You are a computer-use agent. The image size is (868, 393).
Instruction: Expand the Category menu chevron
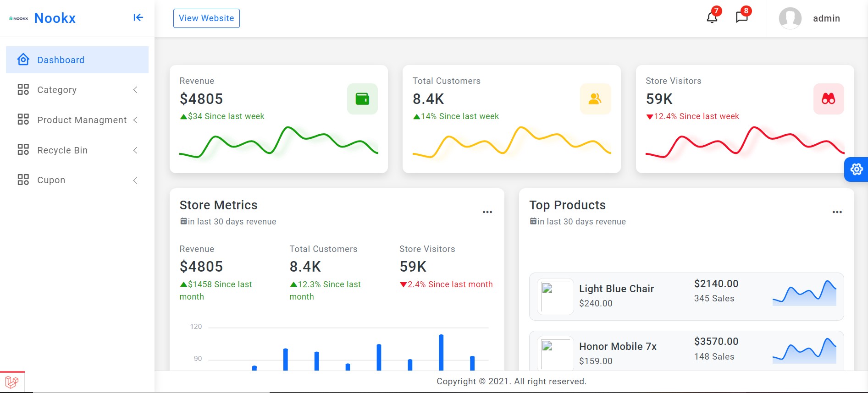[x=135, y=90]
